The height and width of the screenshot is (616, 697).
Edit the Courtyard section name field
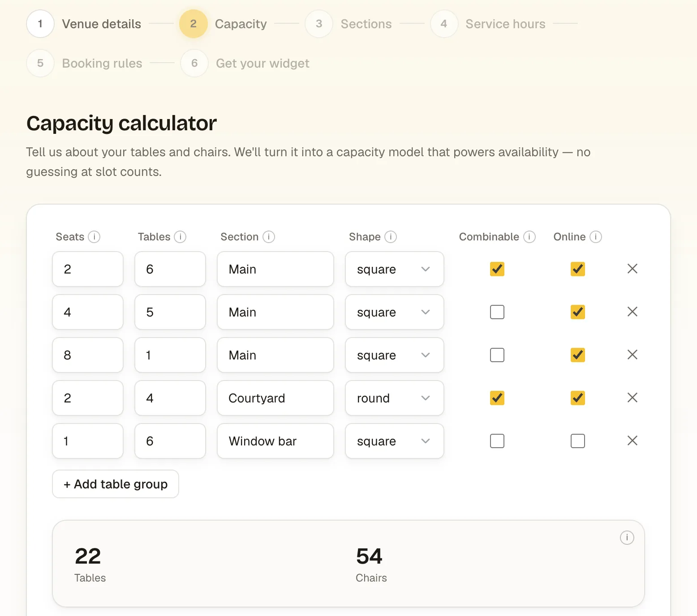275,398
